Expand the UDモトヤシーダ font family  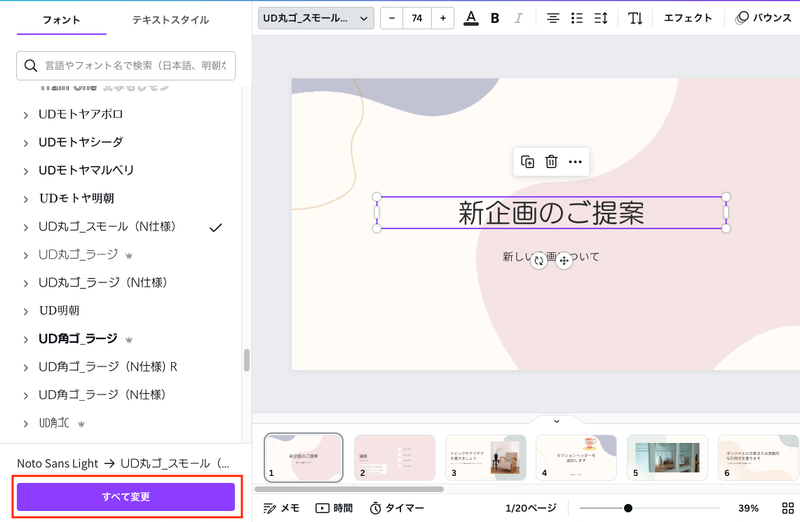[26, 143]
